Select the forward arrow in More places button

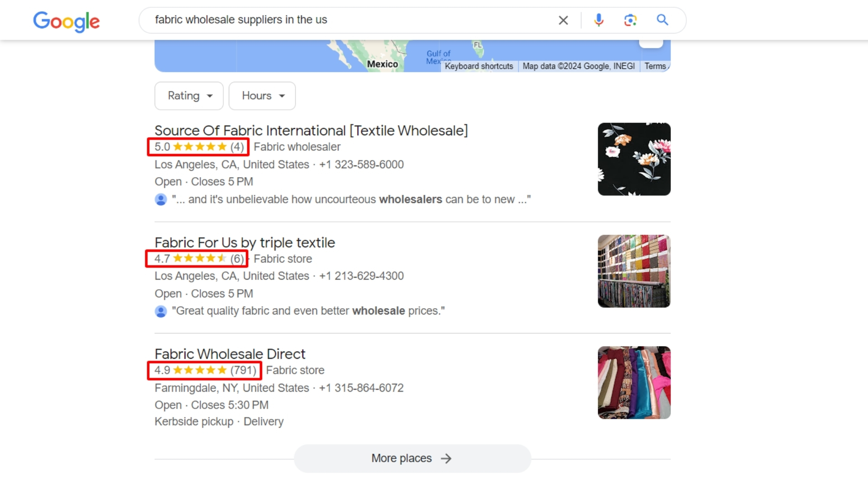tap(446, 458)
